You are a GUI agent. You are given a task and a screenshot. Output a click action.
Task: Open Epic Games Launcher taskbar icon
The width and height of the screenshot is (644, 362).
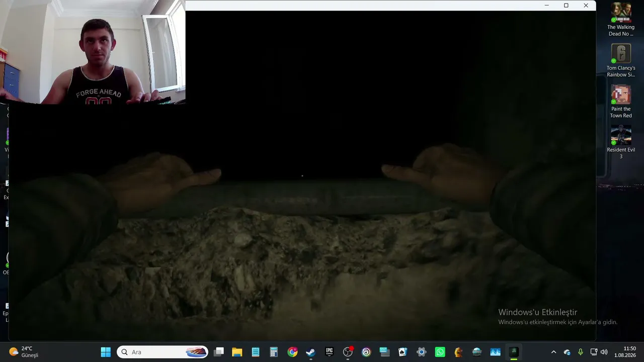point(329,352)
